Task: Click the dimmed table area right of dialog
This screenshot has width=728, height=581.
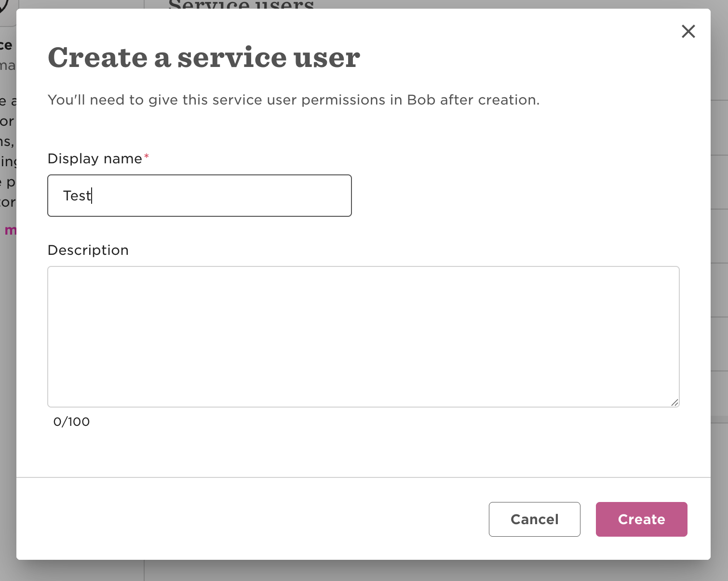Action: coord(719,241)
